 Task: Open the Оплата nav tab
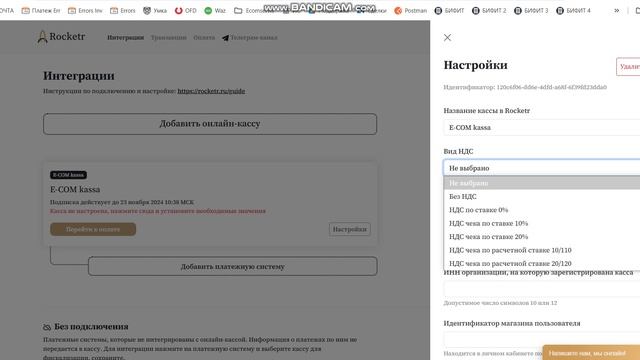[204, 38]
